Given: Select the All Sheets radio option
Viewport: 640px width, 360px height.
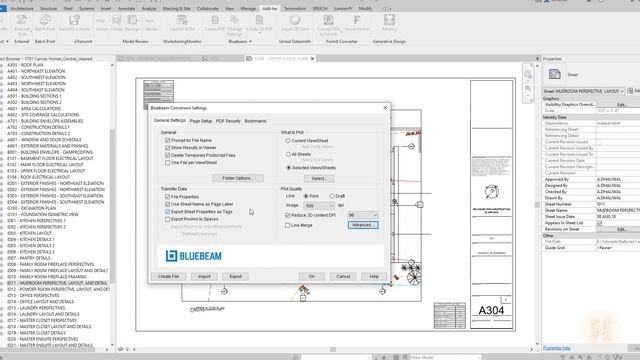Looking at the screenshot, I should (288, 154).
